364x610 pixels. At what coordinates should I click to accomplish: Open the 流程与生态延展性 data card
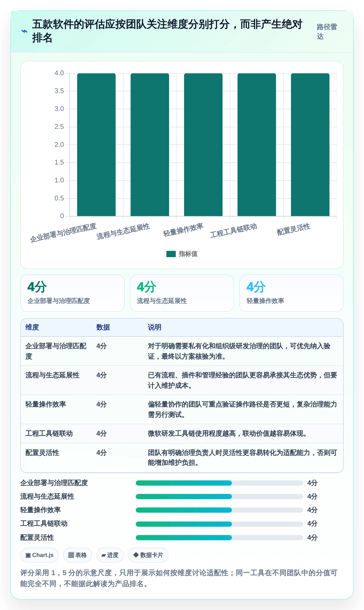182,293
